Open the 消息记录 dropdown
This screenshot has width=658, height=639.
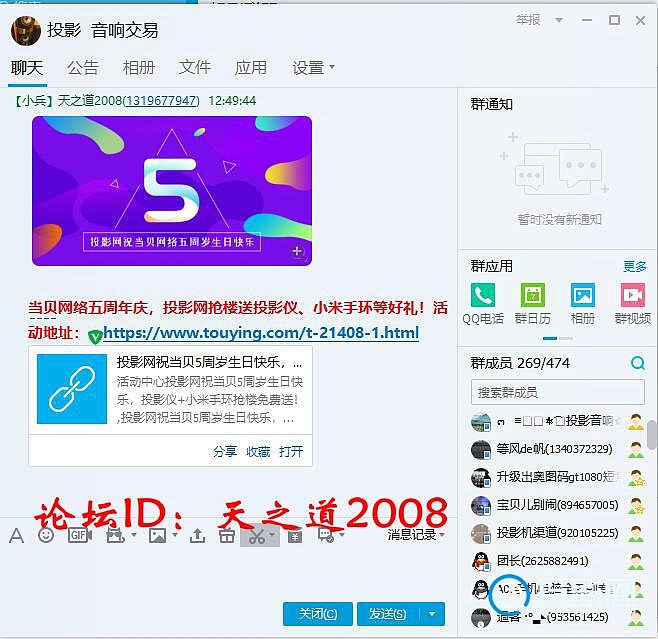[416, 535]
